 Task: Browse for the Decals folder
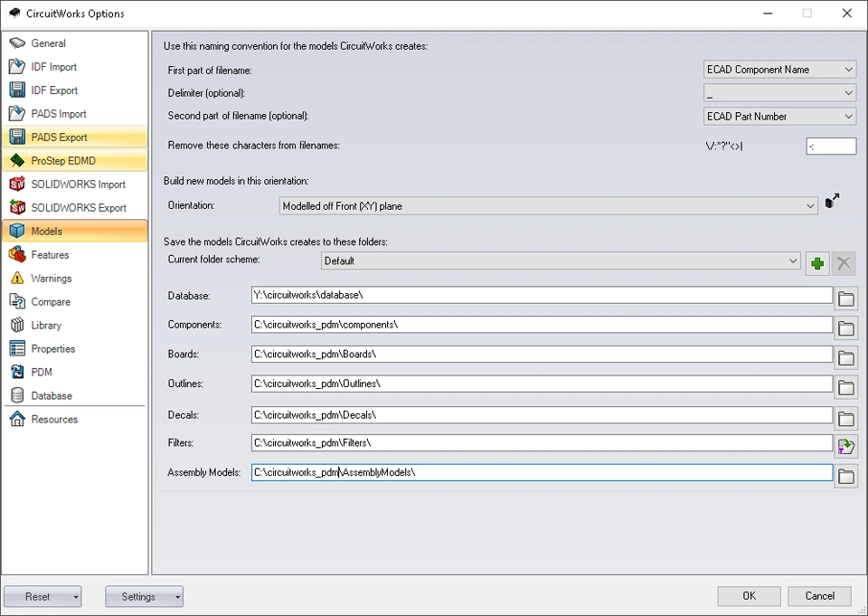[846, 419]
